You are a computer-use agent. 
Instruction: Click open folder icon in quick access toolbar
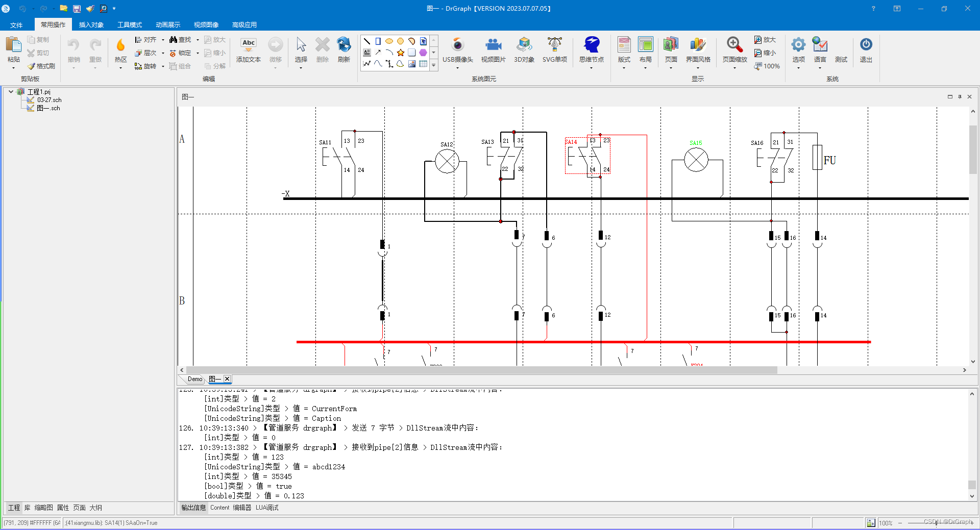(x=63, y=9)
